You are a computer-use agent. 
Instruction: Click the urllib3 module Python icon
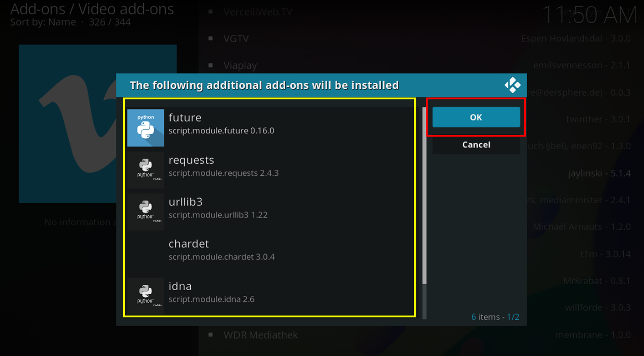146,212
